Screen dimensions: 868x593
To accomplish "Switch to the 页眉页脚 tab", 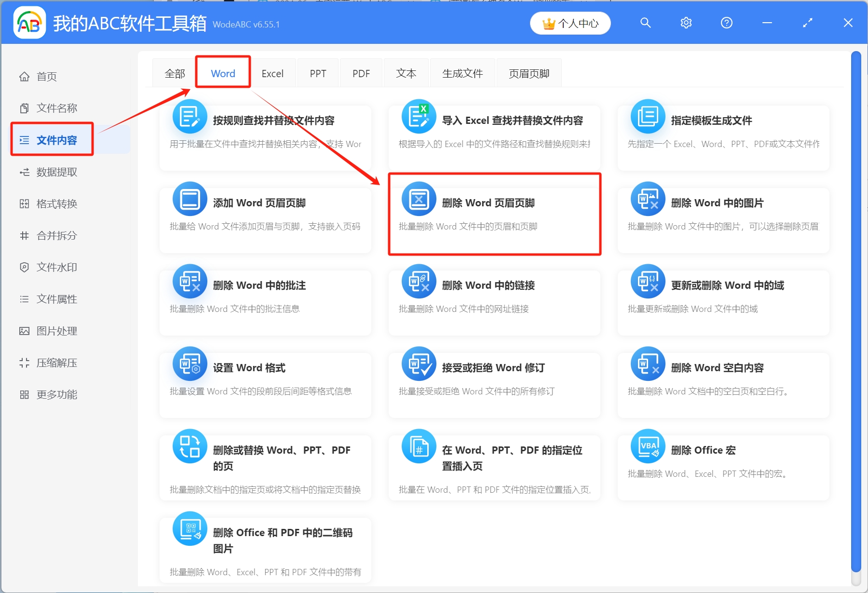I will click(x=529, y=73).
